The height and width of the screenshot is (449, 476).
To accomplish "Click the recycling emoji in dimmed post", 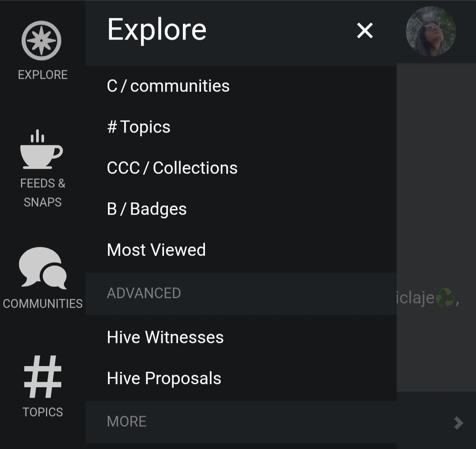I will click(x=445, y=298).
